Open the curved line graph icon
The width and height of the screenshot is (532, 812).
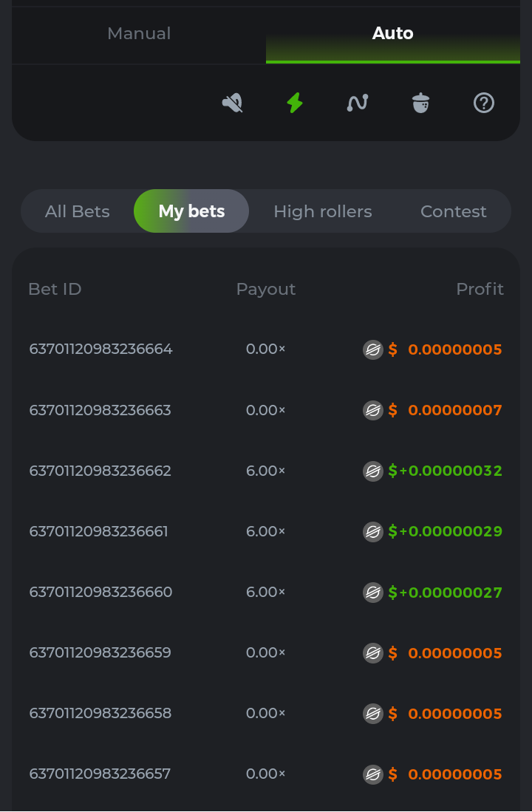coord(358,103)
